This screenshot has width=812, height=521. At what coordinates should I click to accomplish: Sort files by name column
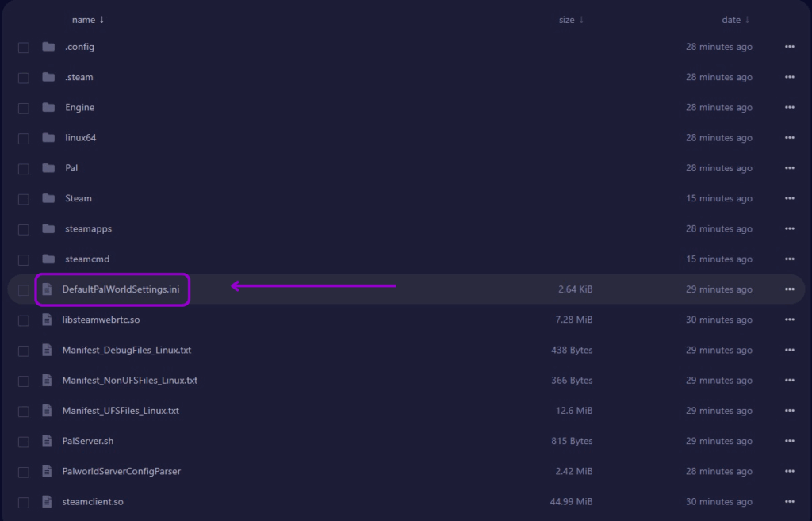click(88, 20)
